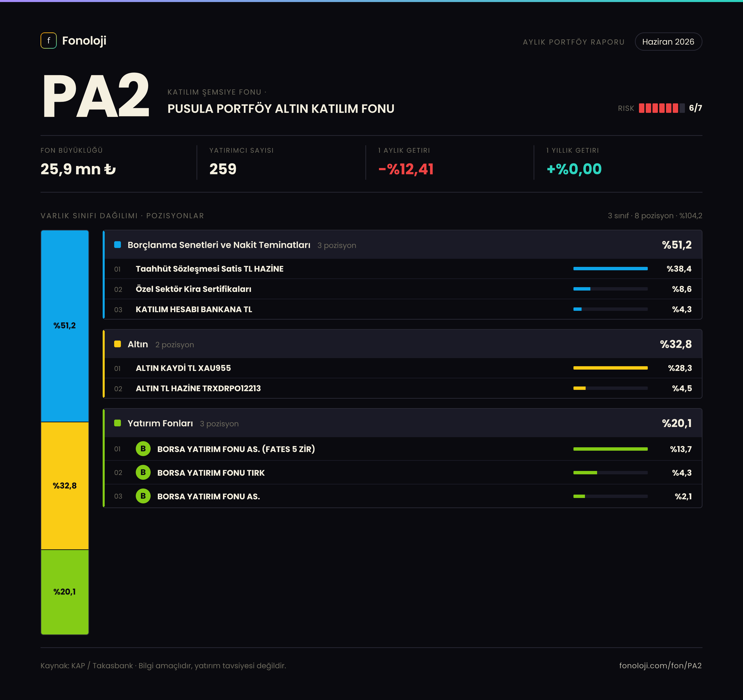The image size is (743, 700).
Task: Click the blue square next to Borçlanma Senetleri
Action: [117, 245]
